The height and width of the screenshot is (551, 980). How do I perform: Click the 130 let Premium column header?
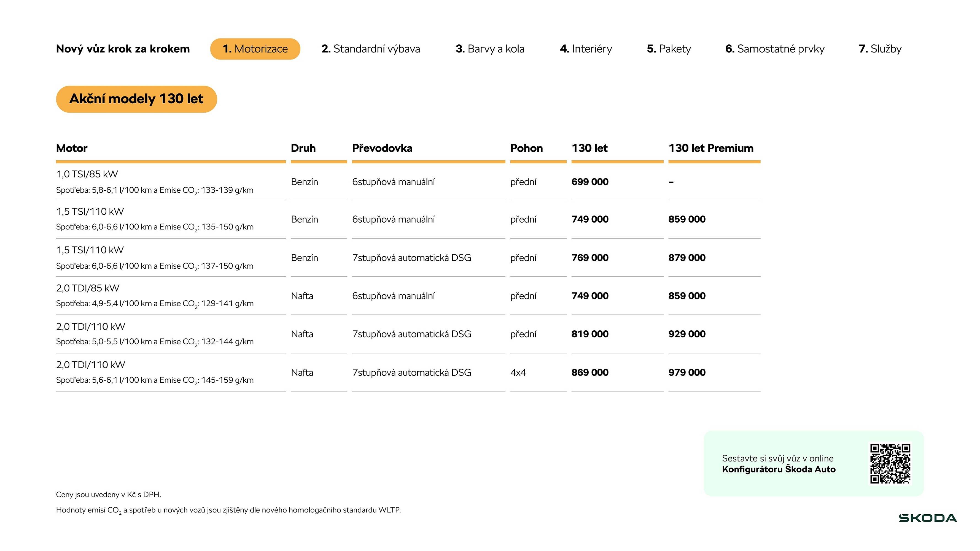pos(711,148)
